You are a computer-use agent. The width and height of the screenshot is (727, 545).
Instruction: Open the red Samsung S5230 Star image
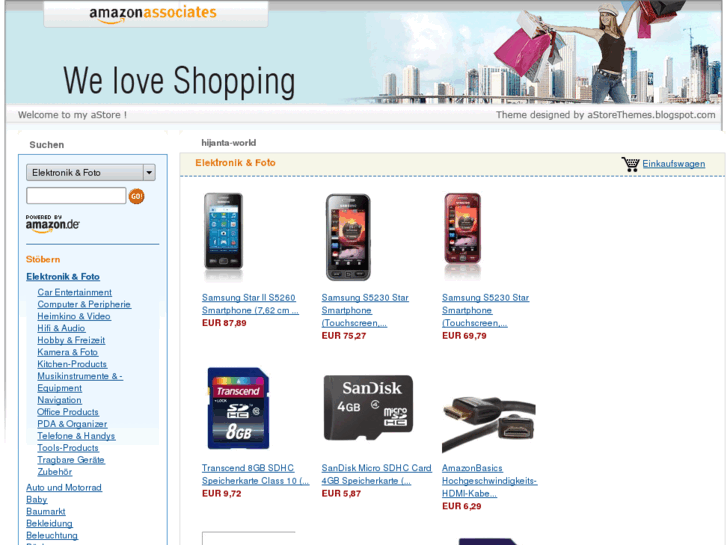click(x=463, y=236)
